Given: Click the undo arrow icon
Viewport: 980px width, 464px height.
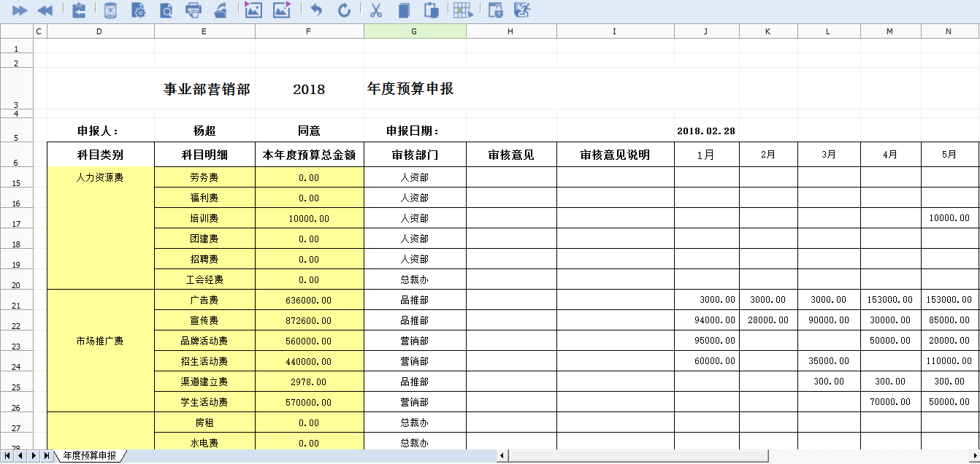Looking at the screenshot, I should [x=316, y=10].
